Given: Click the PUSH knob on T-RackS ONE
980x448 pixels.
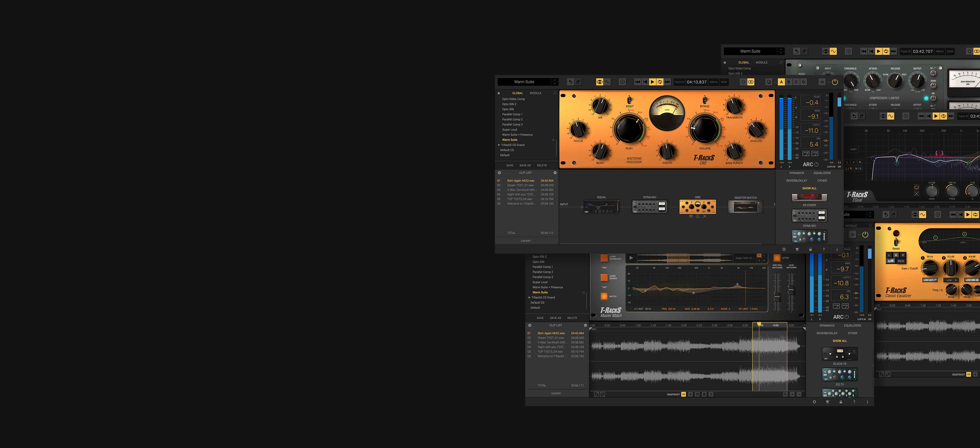Looking at the screenshot, I should pyautogui.click(x=629, y=129).
